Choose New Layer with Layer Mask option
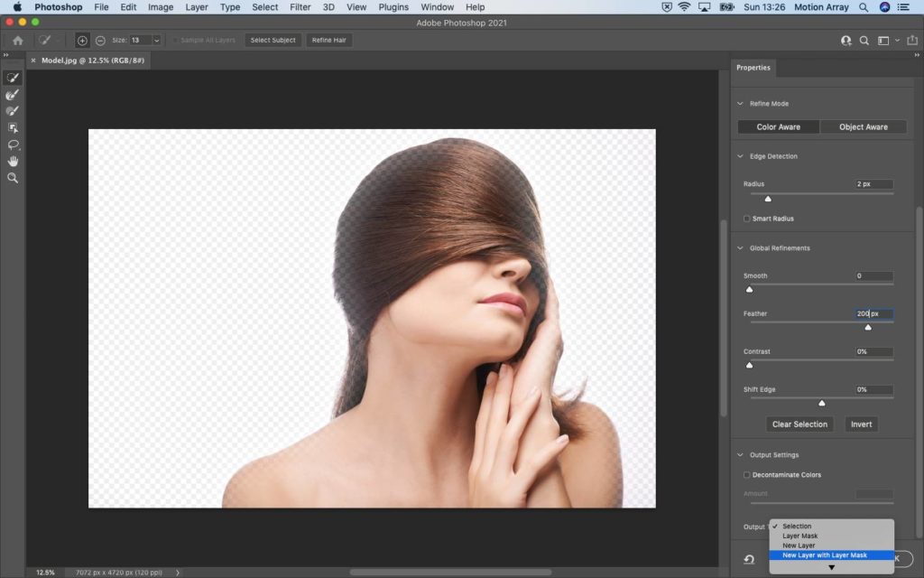Viewport: 924px width, 578px height. (x=831, y=555)
